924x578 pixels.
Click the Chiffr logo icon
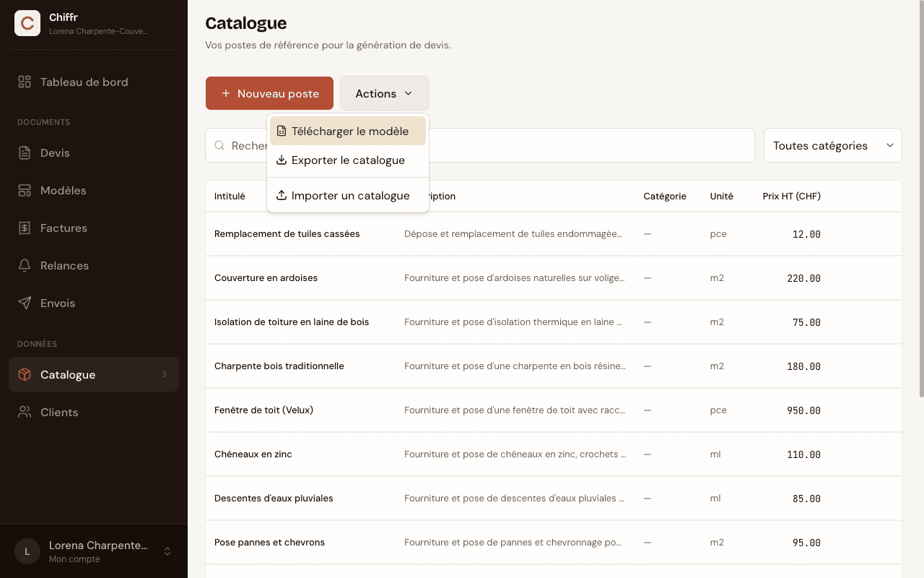click(27, 23)
